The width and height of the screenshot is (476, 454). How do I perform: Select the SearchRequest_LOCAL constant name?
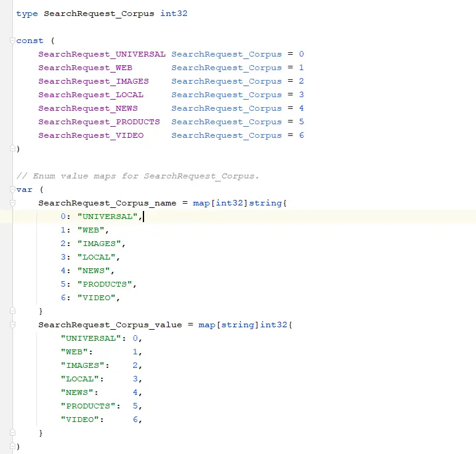91,95
